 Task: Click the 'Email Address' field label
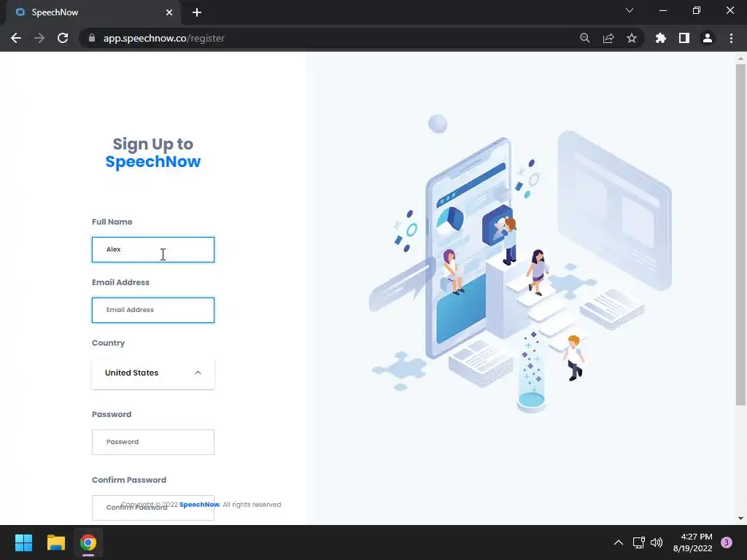click(x=120, y=282)
